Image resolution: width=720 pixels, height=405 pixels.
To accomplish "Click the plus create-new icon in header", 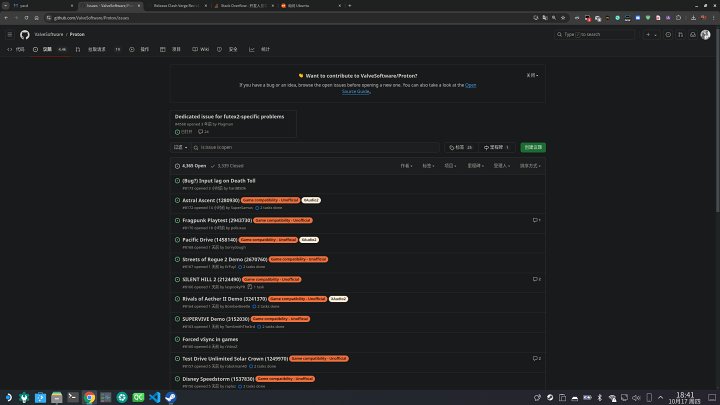I will (x=648, y=34).
